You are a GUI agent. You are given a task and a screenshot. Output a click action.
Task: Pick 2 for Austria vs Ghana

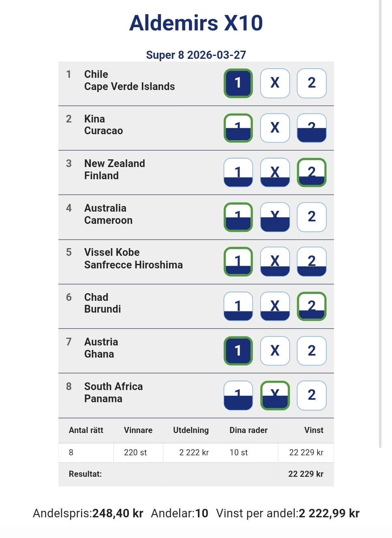tap(311, 351)
